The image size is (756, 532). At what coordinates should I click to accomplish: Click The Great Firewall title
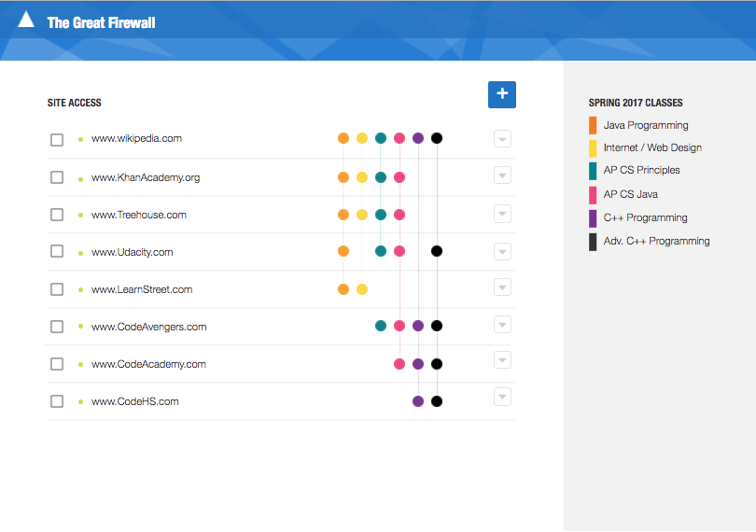(101, 22)
